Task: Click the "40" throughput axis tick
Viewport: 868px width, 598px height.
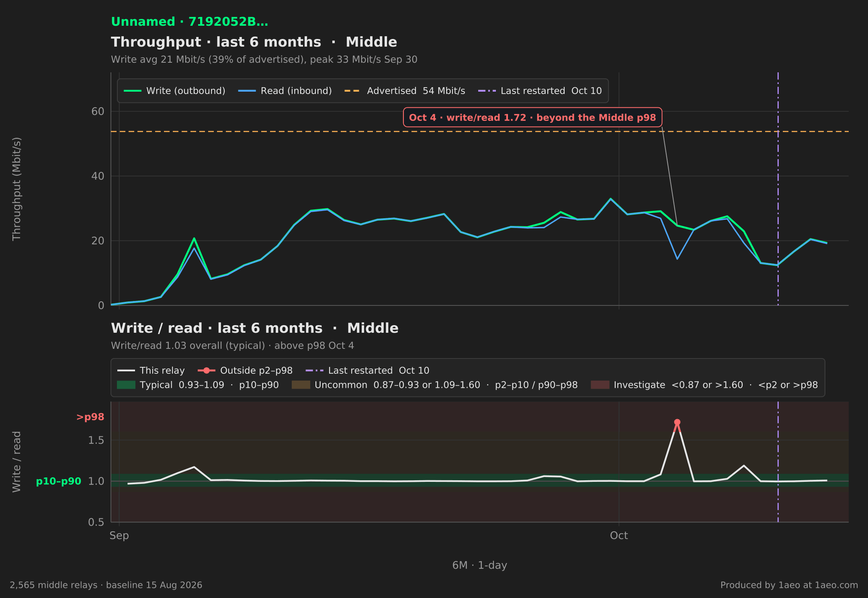Action: point(98,176)
